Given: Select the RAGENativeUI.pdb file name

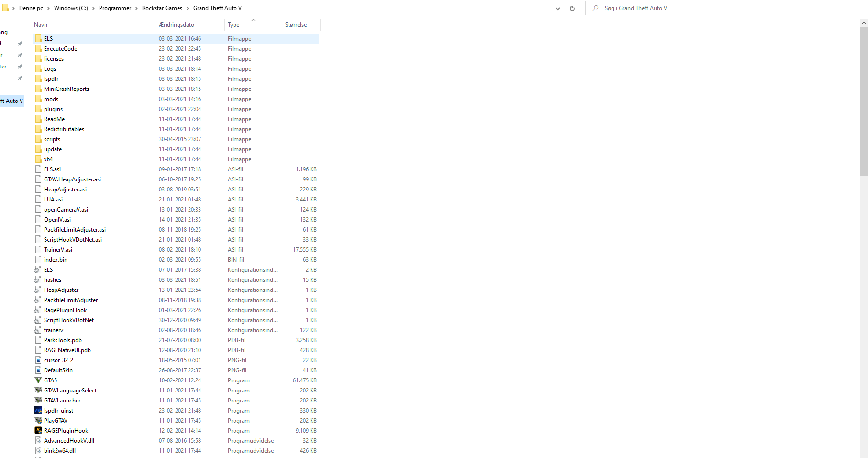Looking at the screenshot, I should pos(67,350).
